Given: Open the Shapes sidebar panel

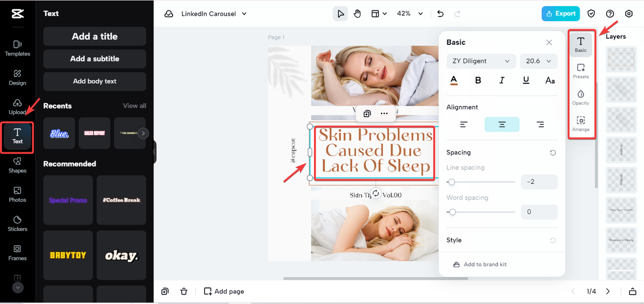Looking at the screenshot, I should [x=18, y=165].
